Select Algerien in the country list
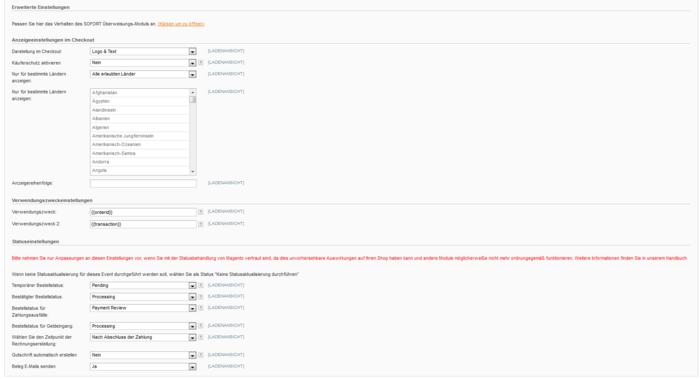The width and height of the screenshot is (700, 379). pos(140,128)
